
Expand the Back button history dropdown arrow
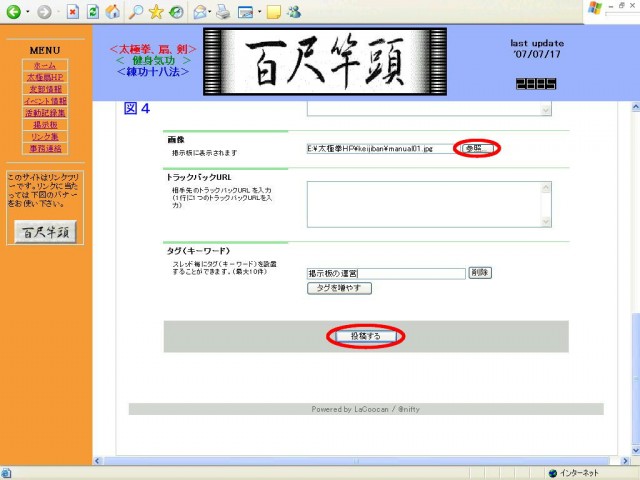27,12
